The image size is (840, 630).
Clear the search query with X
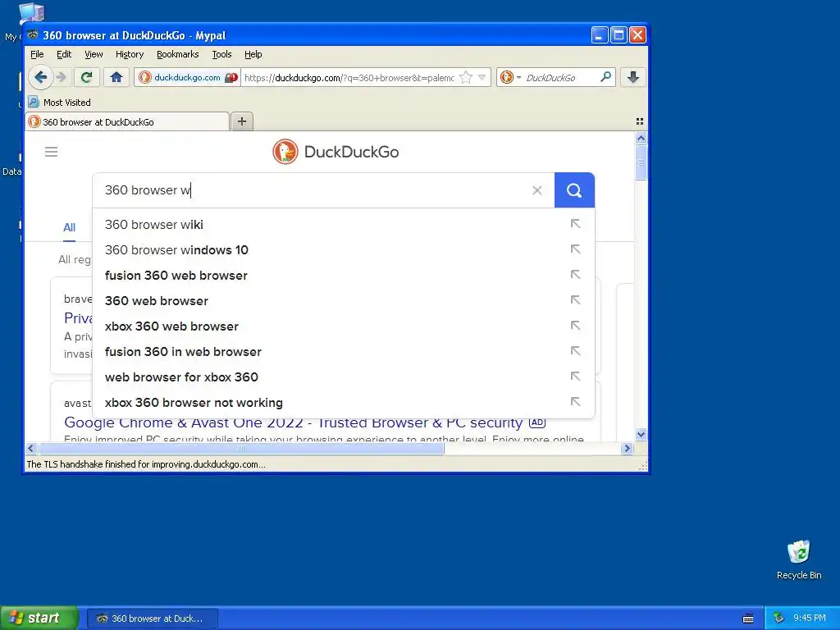[536, 190]
